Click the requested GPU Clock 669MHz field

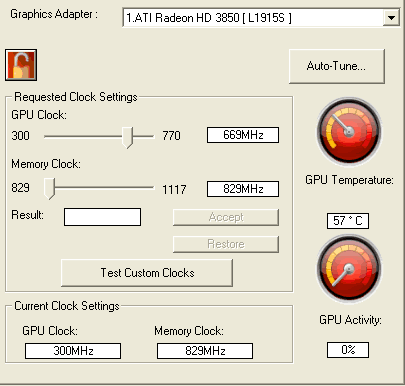click(x=243, y=135)
